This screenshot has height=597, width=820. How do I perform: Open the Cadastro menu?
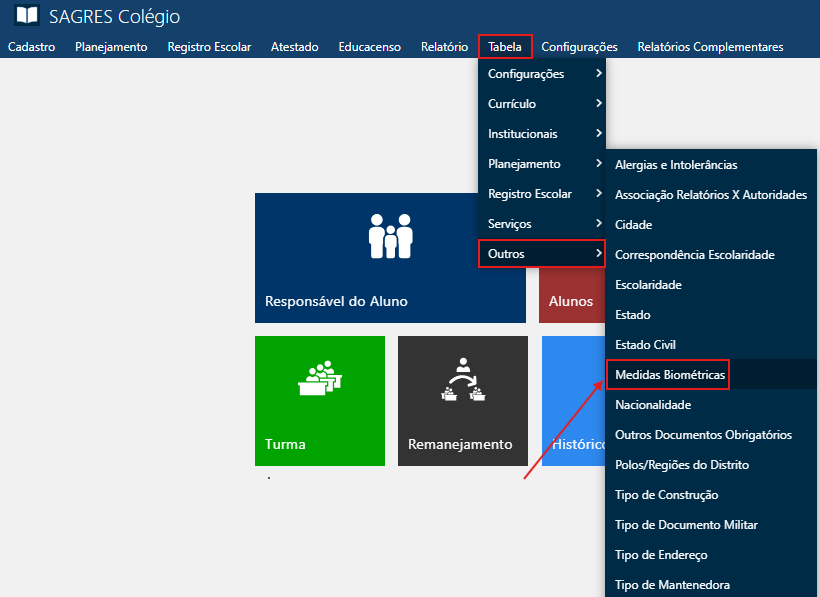click(31, 47)
